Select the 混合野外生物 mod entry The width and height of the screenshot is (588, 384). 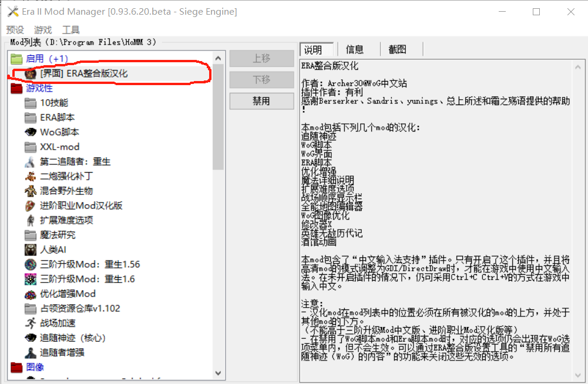coord(66,191)
